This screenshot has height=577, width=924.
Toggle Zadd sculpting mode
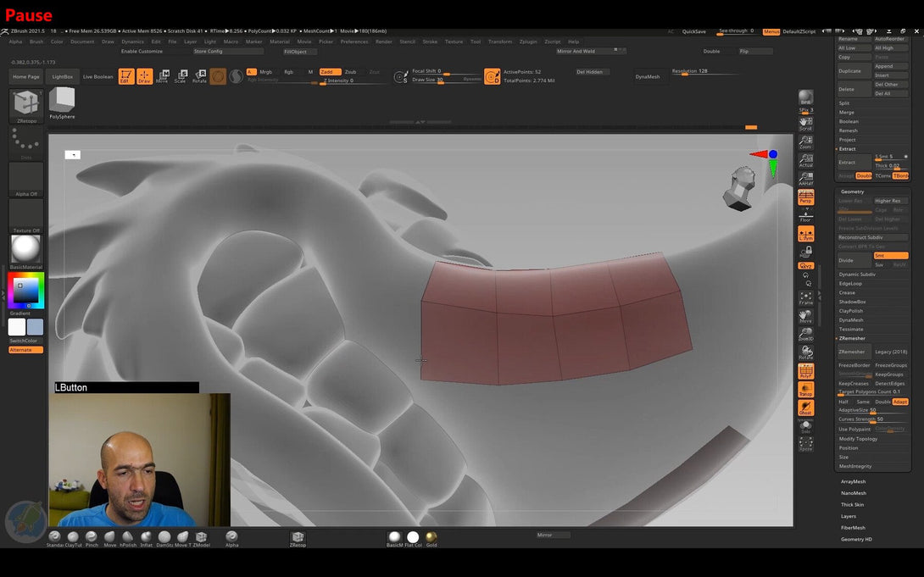coord(330,72)
